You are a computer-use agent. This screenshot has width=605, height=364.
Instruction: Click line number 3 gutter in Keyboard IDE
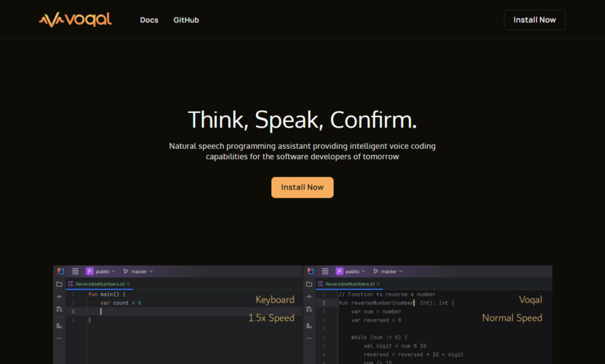pos(73,312)
